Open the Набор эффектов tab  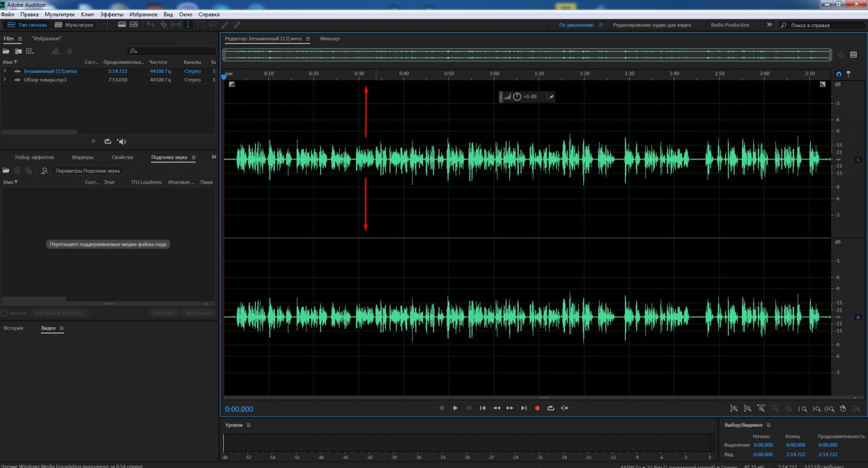[x=34, y=158]
